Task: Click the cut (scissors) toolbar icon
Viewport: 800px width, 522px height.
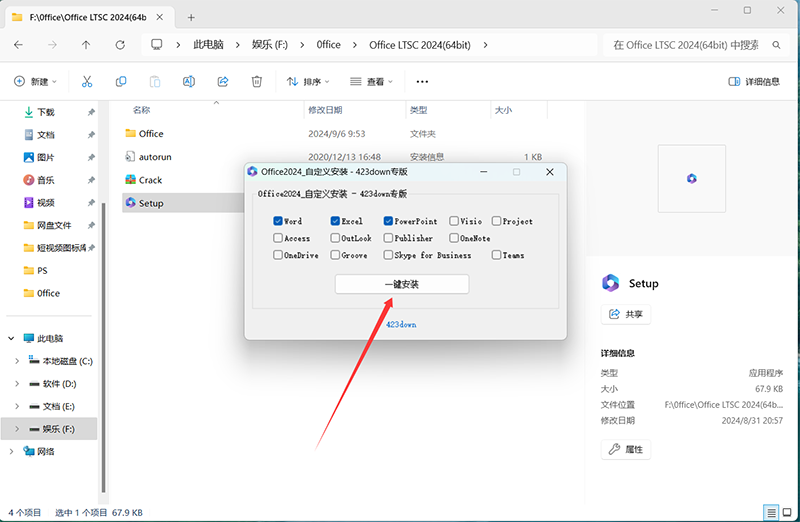Action: 87,81
